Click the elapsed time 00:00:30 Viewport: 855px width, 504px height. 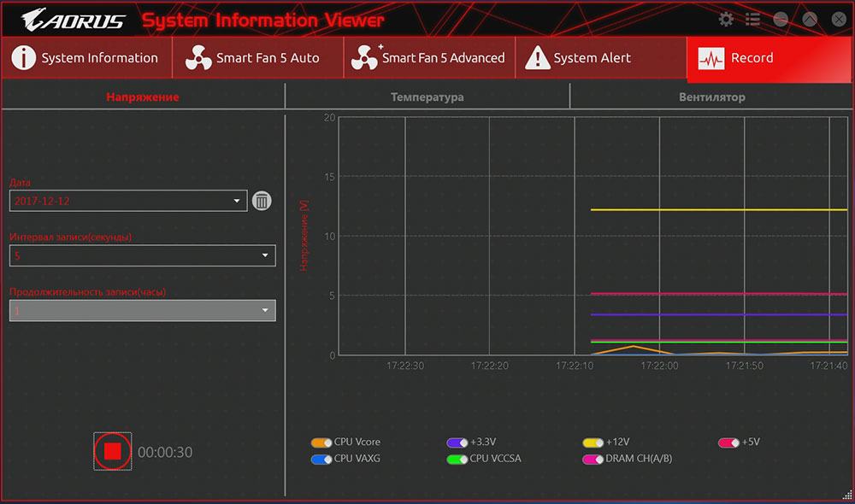165,452
